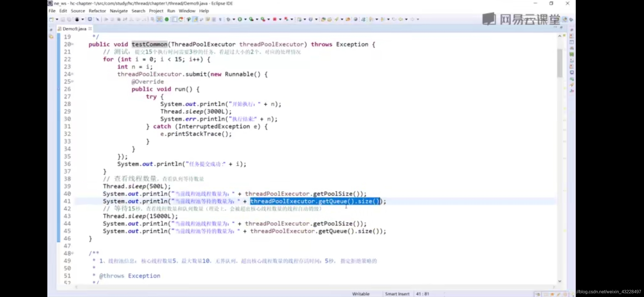Image resolution: width=644 pixels, height=297 pixels.
Task: Click the black round profile icon
Action: [x=77, y=19]
